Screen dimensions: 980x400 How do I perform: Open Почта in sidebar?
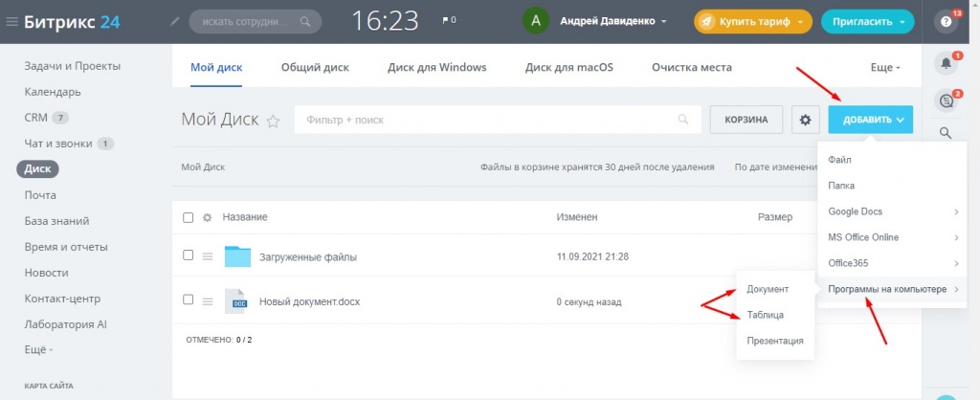point(40,195)
